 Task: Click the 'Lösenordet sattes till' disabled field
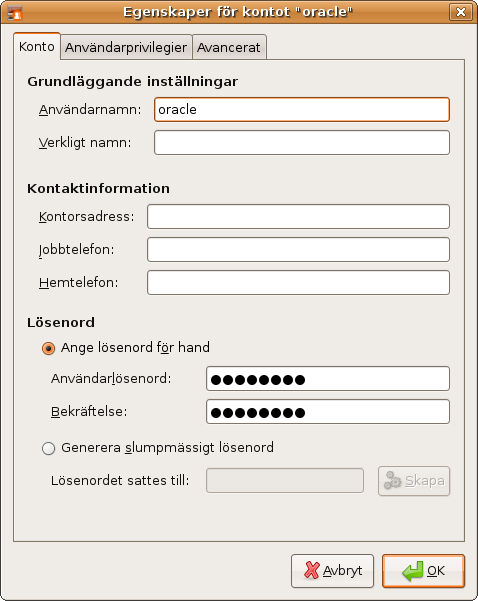pyautogui.click(x=285, y=480)
